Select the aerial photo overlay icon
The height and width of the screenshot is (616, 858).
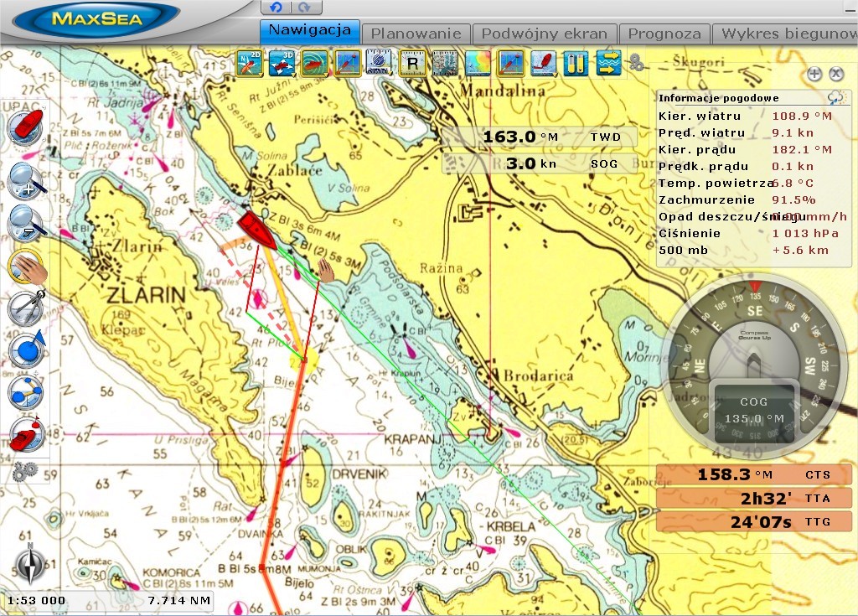point(445,64)
